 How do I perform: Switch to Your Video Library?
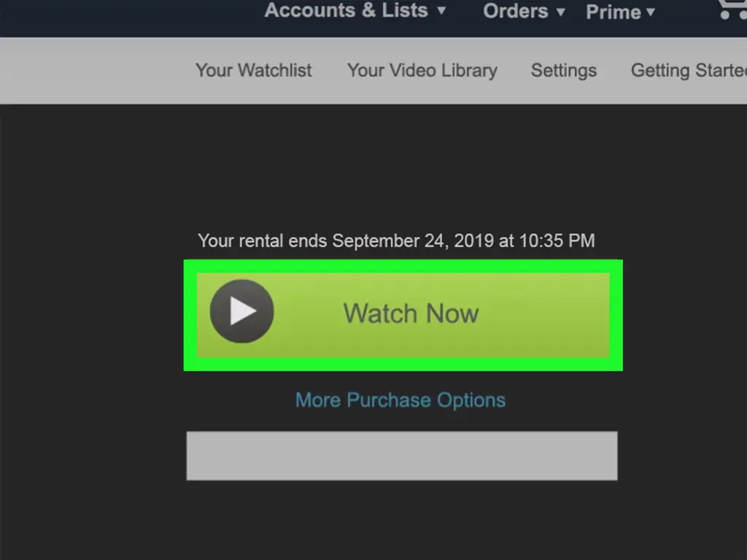click(x=422, y=71)
